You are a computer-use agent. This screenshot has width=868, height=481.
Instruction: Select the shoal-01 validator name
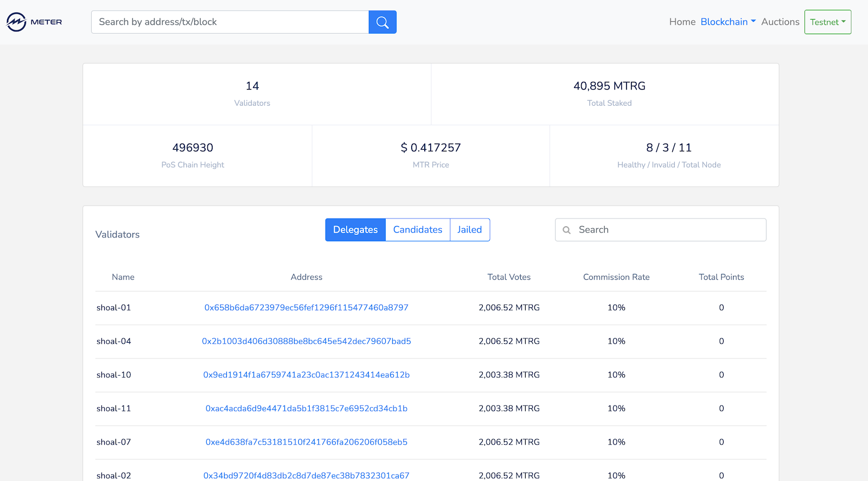click(x=114, y=307)
